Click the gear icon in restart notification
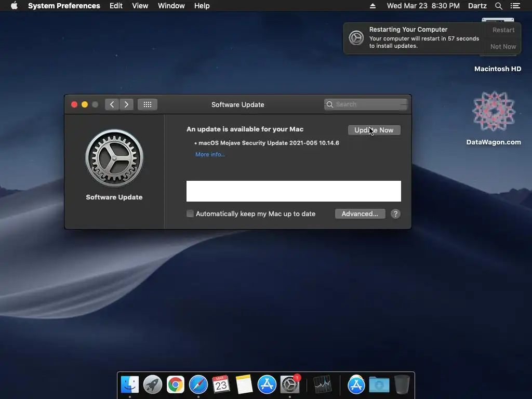Screen dimensions: 532x399 [356, 38]
